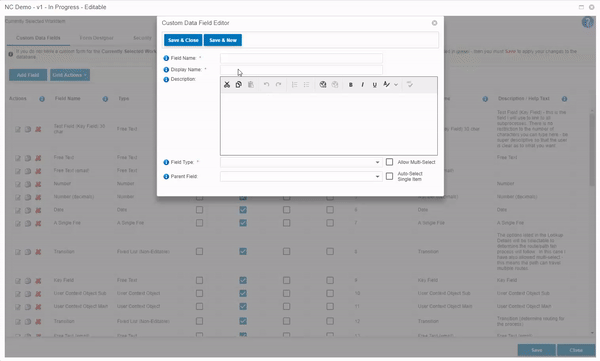Click the info icon beside Description label

pos(166,80)
